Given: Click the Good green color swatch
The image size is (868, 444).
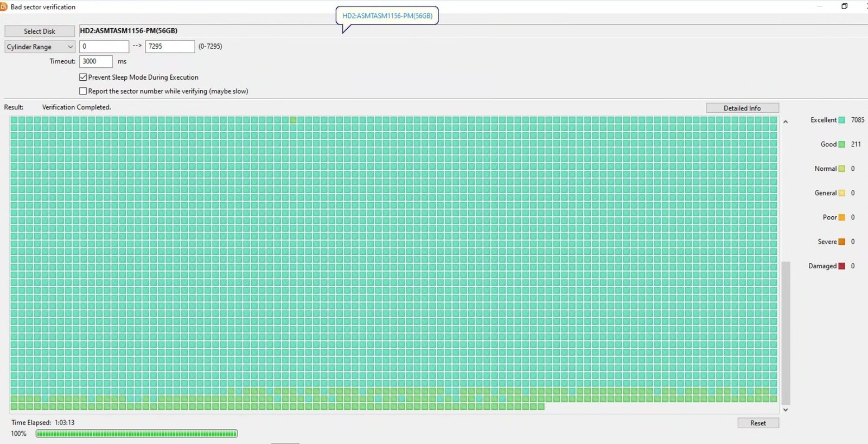Looking at the screenshot, I should pyautogui.click(x=841, y=145).
